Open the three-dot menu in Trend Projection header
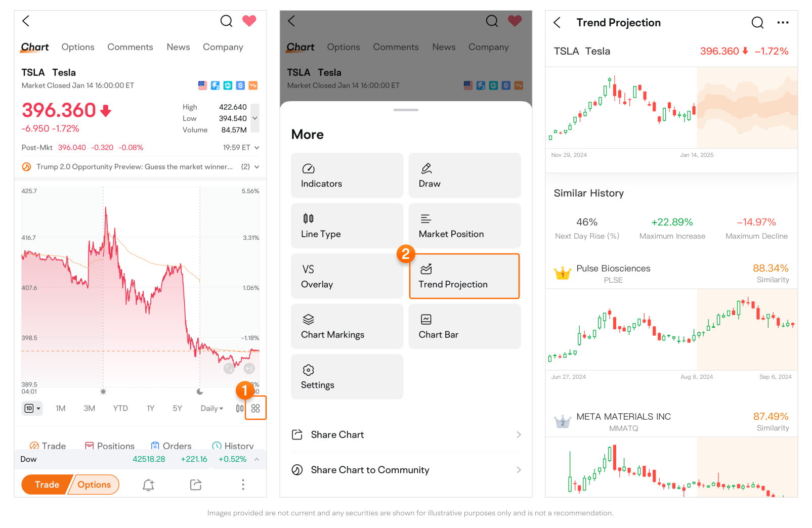Viewport: 812px width, 528px height. click(783, 23)
